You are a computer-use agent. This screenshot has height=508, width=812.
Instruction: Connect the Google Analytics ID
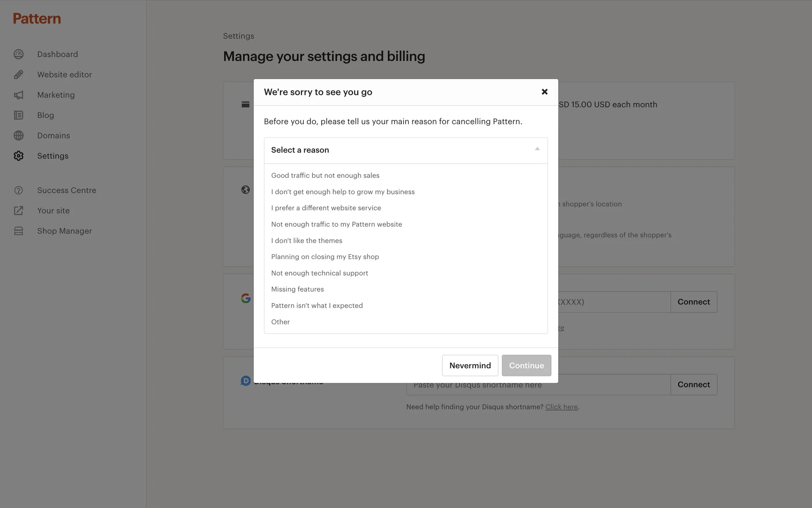pyautogui.click(x=694, y=302)
